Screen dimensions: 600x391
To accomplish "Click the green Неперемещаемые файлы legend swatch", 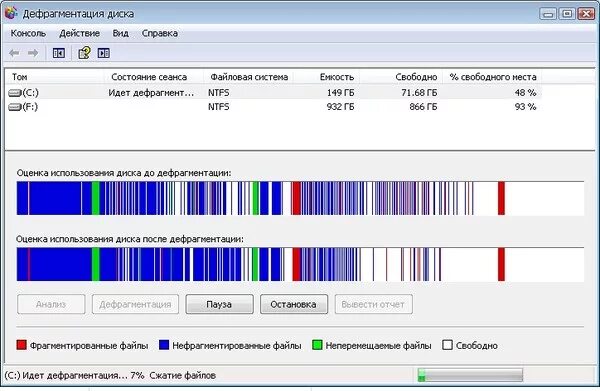I will tap(317, 345).
